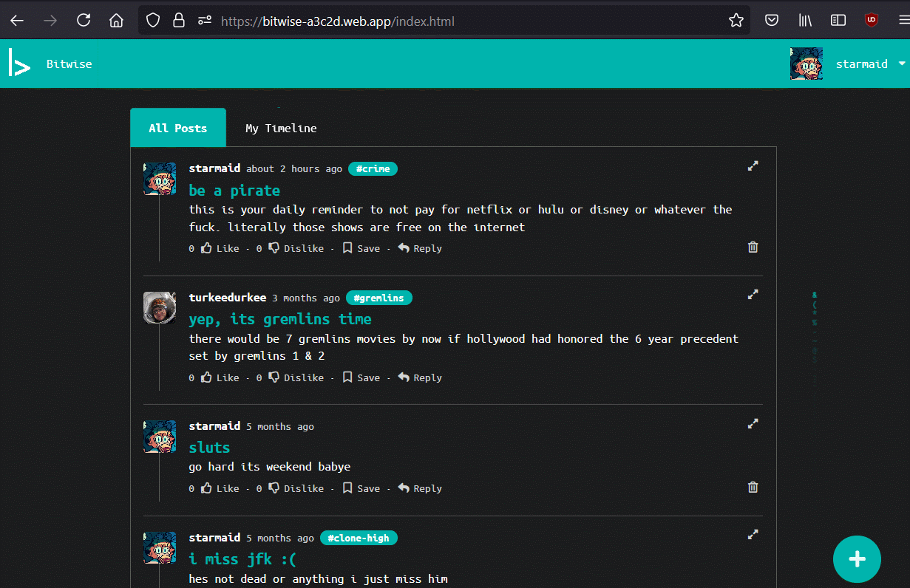Open turkeedurkee's profile avatar
910x588 pixels.
pos(160,307)
